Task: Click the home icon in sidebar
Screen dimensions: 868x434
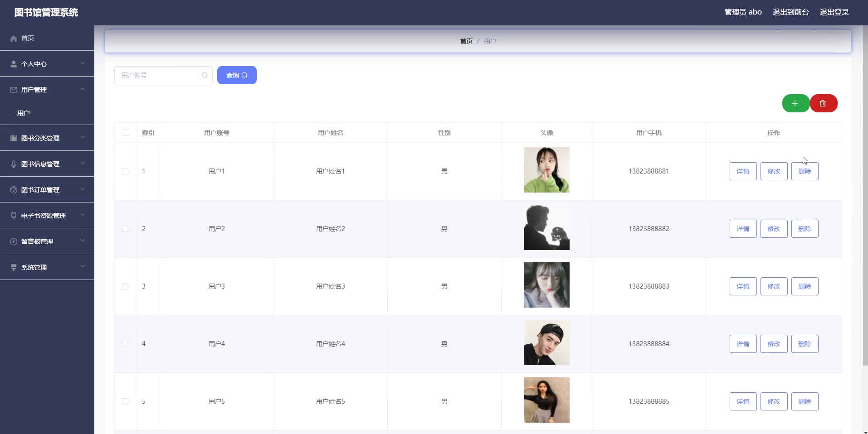Action: pyautogui.click(x=14, y=39)
